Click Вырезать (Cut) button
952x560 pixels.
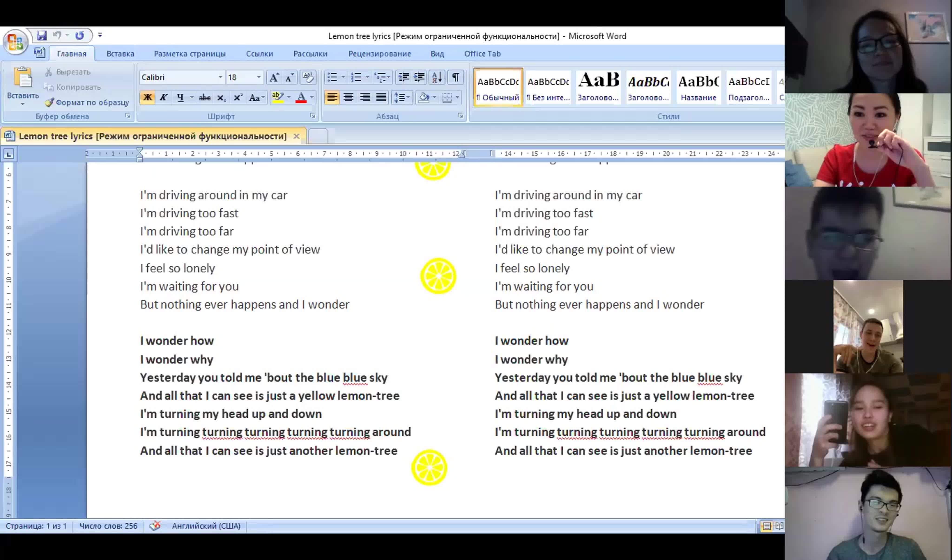tap(68, 72)
